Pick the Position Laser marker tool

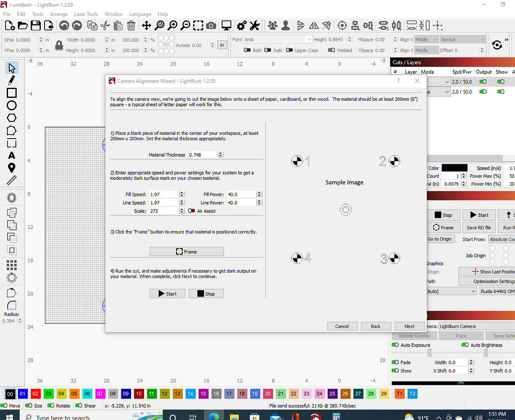(x=12, y=168)
